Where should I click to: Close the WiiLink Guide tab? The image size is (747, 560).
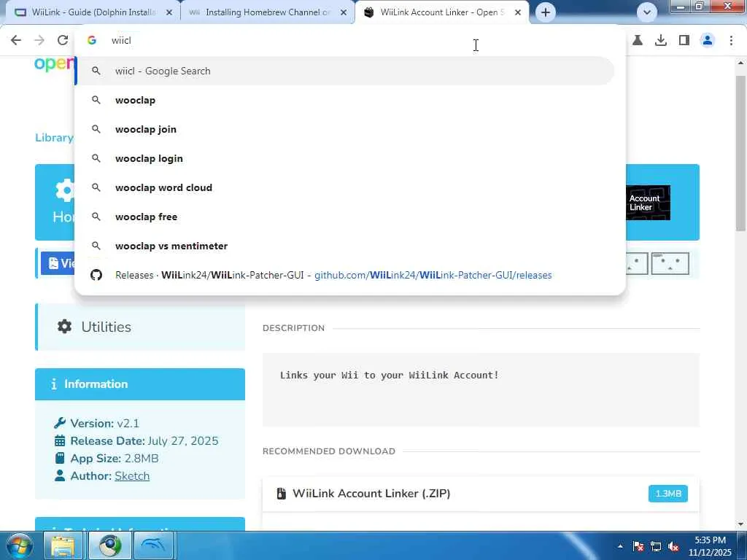tap(169, 13)
